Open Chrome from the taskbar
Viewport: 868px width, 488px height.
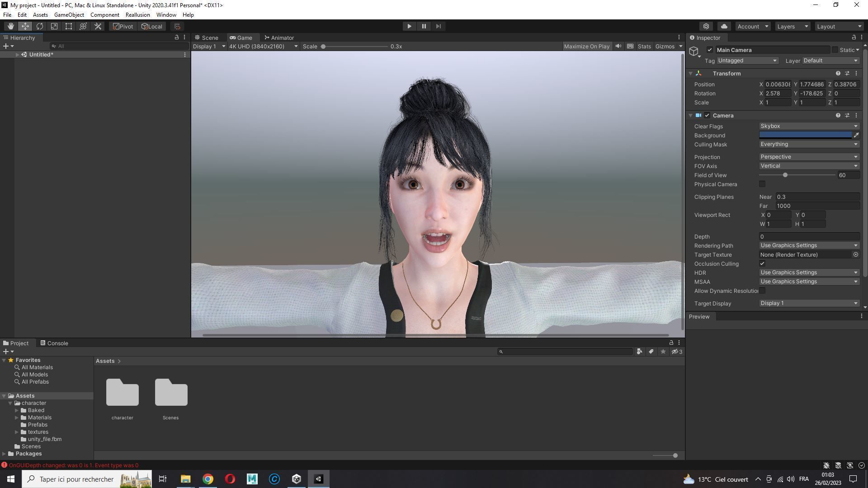(208, 479)
